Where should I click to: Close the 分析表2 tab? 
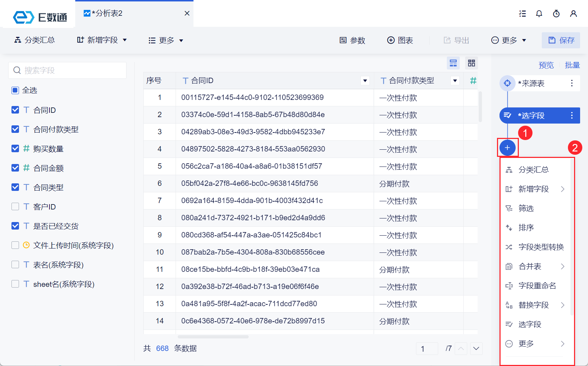point(187,13)
